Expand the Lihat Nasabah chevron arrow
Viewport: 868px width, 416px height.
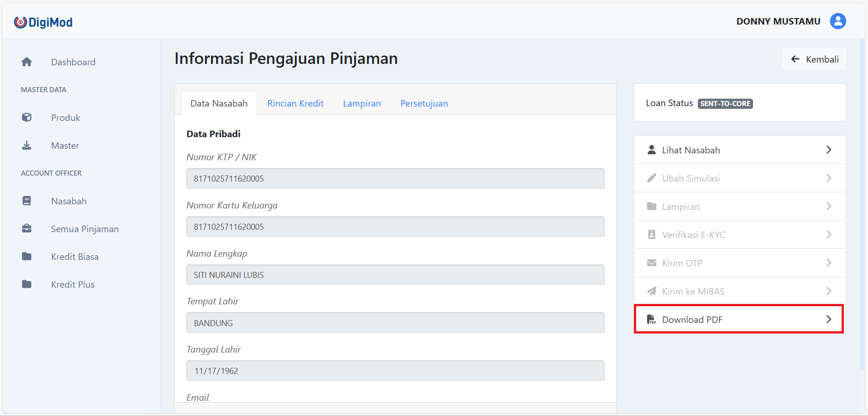click(x=829, y=150)
